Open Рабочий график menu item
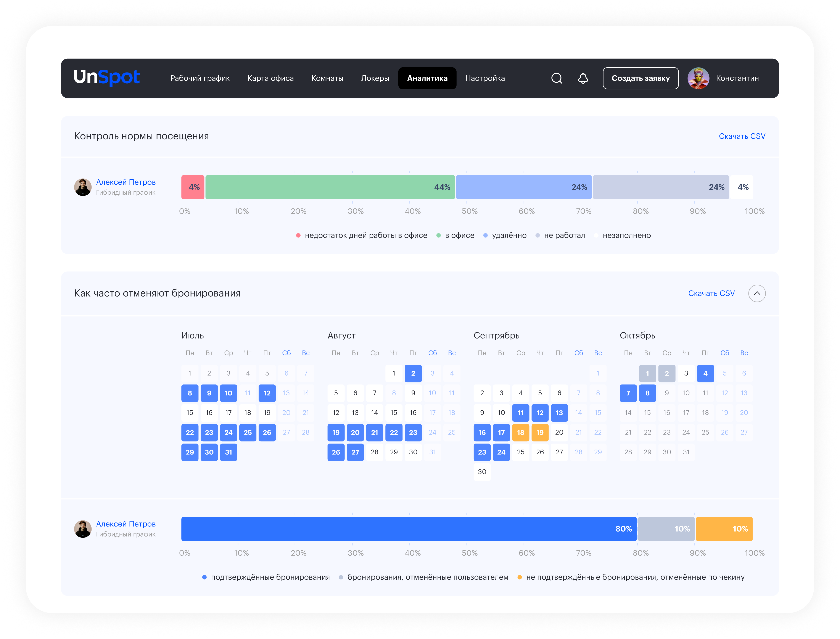 (x=200, y=78)
